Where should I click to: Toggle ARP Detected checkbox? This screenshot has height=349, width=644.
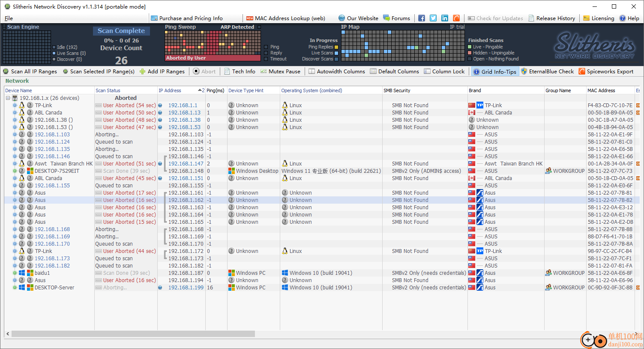tap(259, 27)
